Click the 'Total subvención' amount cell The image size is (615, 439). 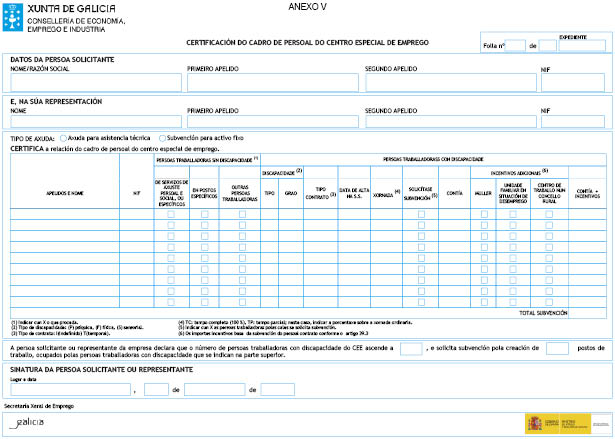click(x=587, y=313)
